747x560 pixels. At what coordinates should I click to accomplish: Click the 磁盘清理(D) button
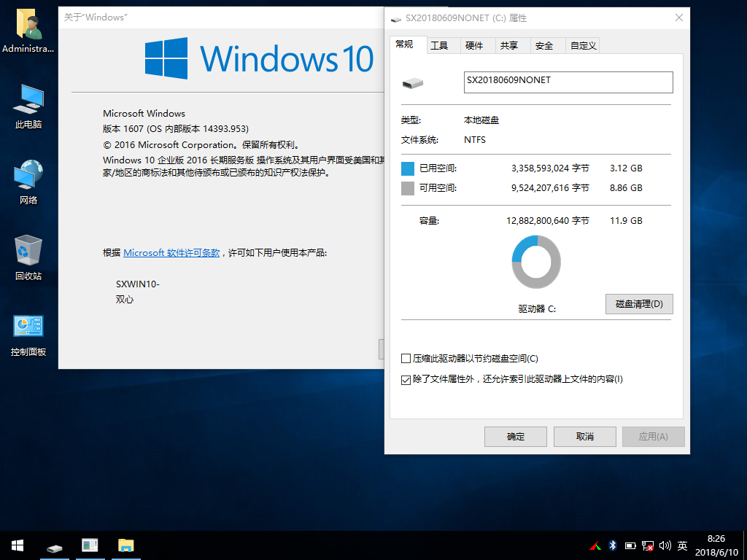point(639,304)
